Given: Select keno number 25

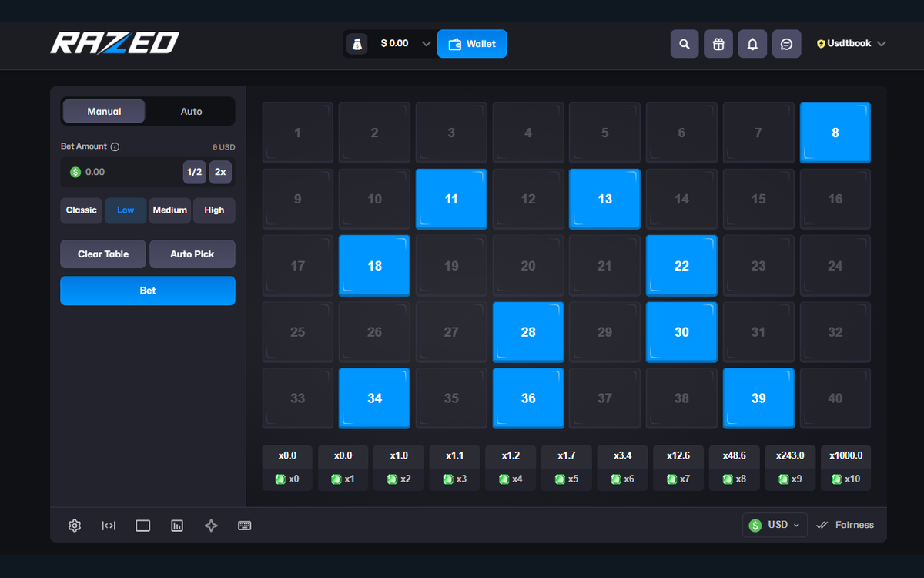Looking at the screenshot, I should (x=298, y=332).
